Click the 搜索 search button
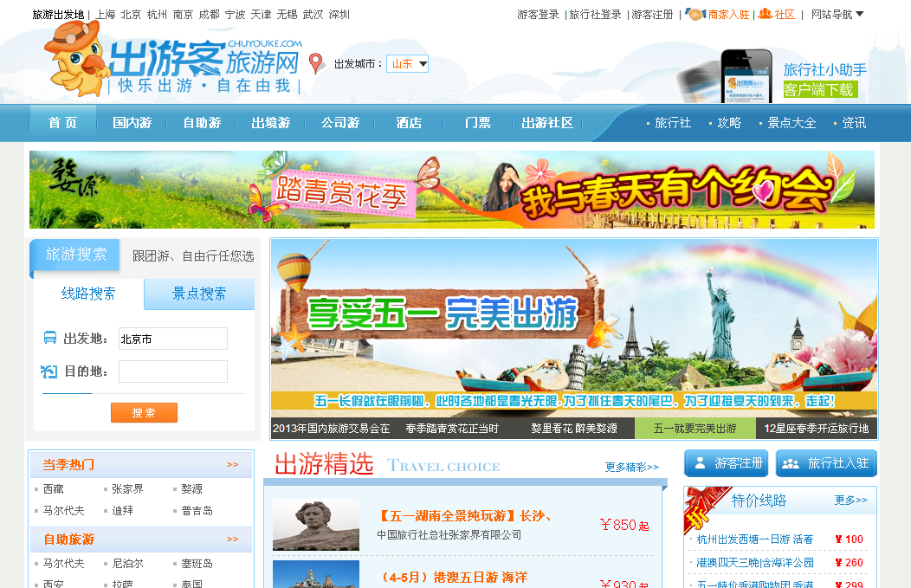 (x=144, y=412)
